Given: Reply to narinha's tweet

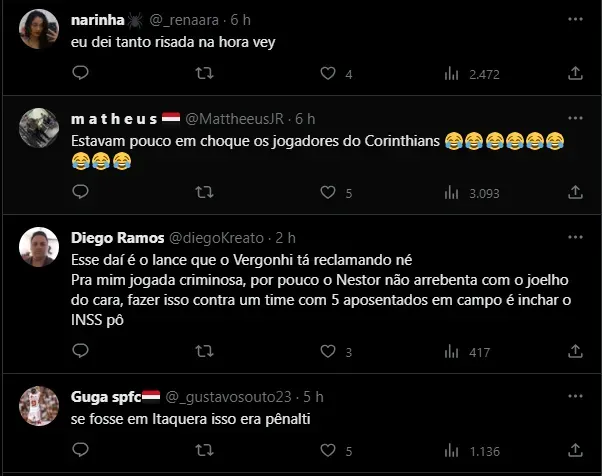Looking at the screenshot, I should (x=80, y=74).
